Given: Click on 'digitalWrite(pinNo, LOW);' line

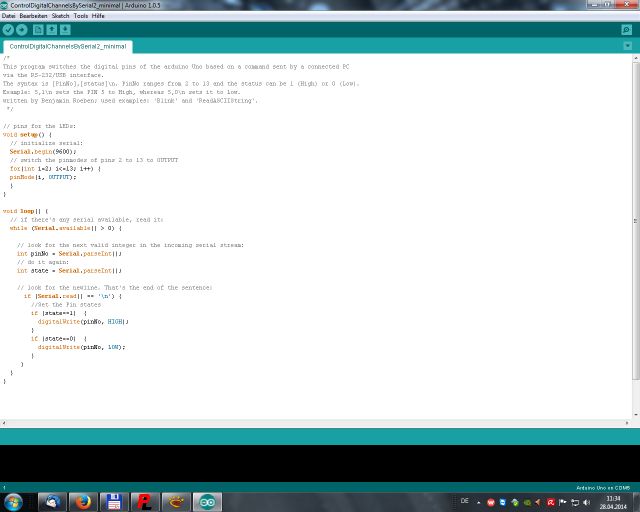Looking at the screenshot, I should [82, 347].
